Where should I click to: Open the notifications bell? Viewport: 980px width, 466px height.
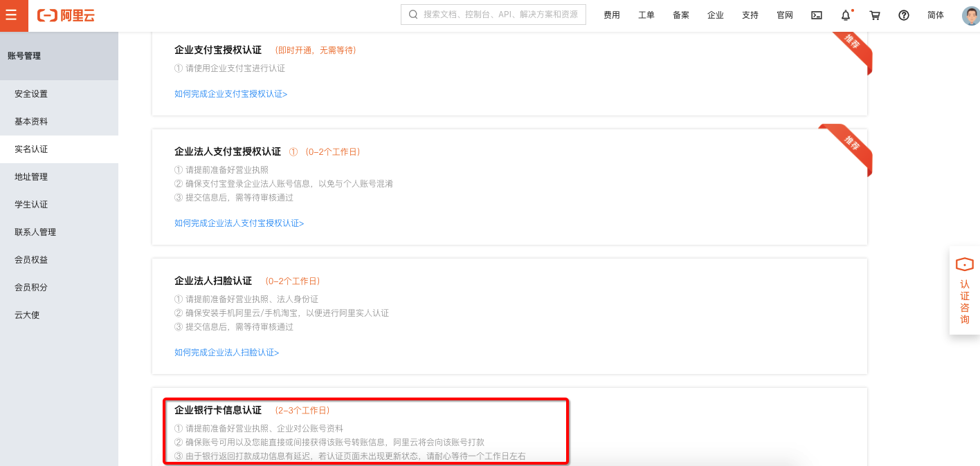(x=846, y=15)
